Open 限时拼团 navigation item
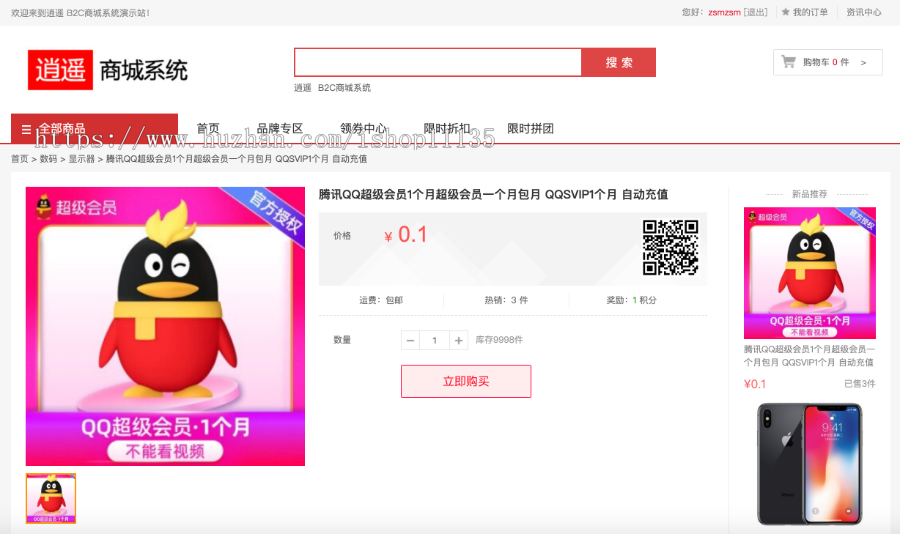This screenshot has width=900, height=534. 530,129
